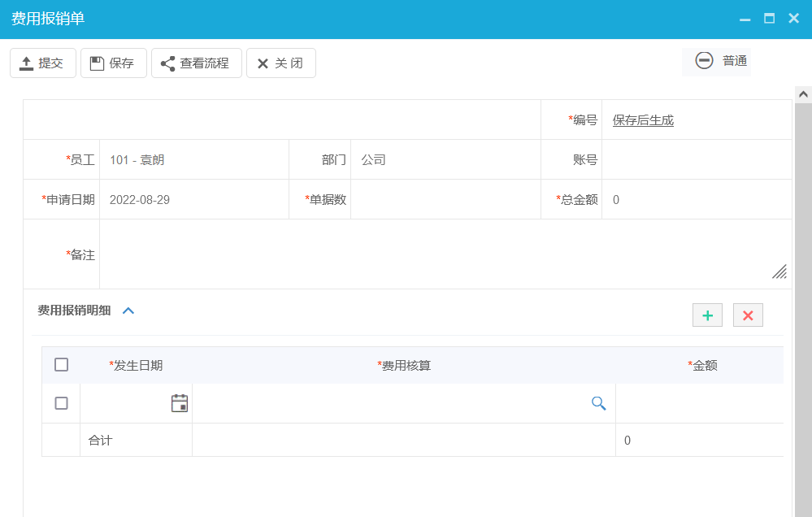
Task: Click the 保存后生成 link next to 编号
Action: tap(641, 119)
